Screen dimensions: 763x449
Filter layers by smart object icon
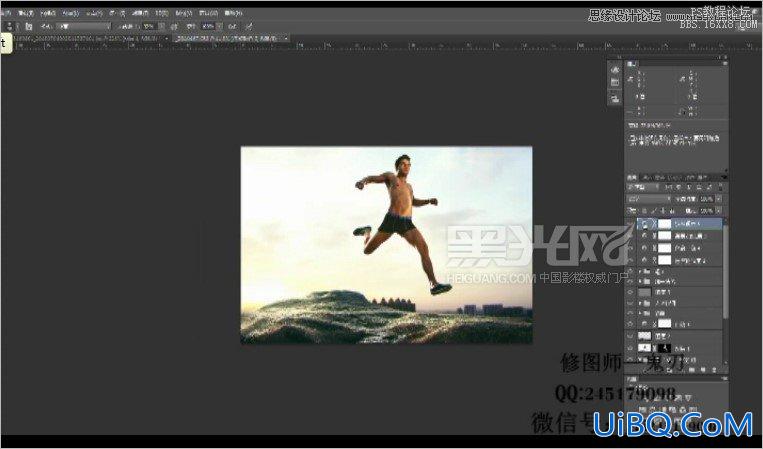[709, 187]
